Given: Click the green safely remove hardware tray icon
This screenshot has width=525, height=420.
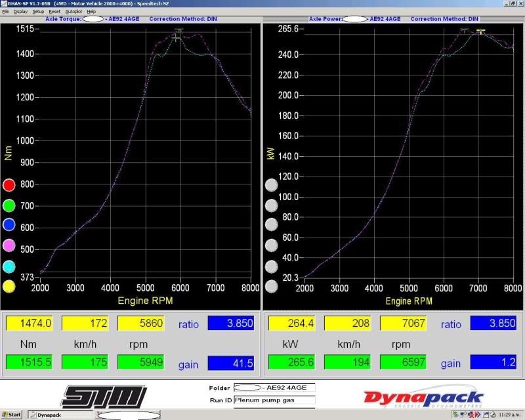Looking at the screenshot, I should coord(455,415).
